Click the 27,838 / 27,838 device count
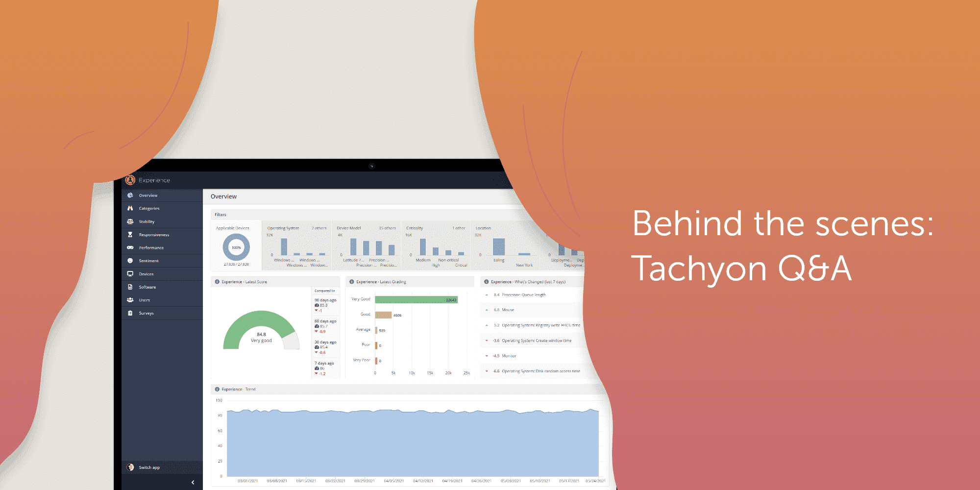980x490 pixels. click(236, 265)
